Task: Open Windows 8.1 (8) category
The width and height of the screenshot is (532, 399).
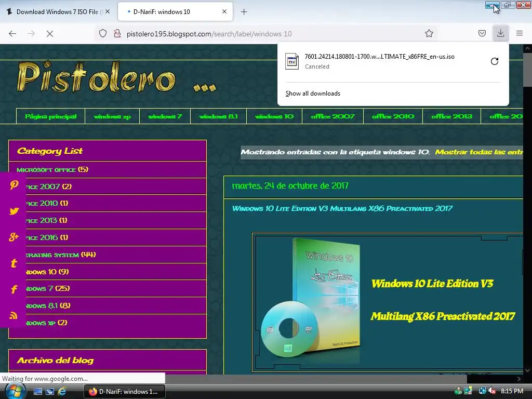Action: point(48,305)
